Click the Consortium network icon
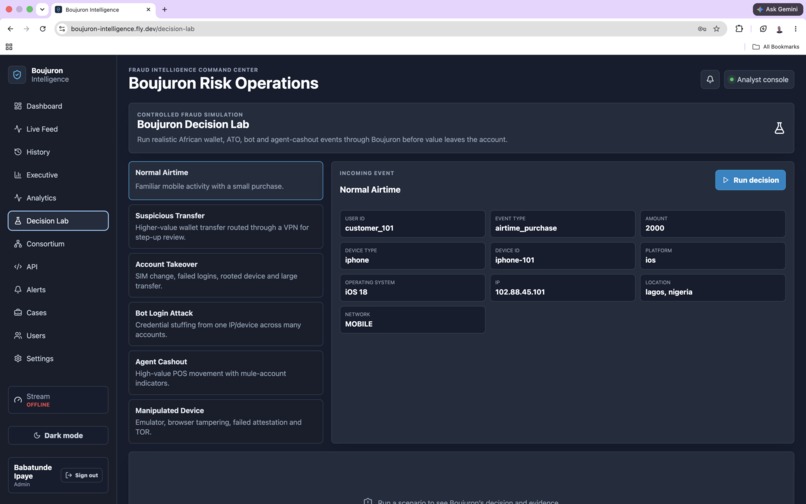The width and height of the screenshot is (806, 504). [x=18, y=244]
